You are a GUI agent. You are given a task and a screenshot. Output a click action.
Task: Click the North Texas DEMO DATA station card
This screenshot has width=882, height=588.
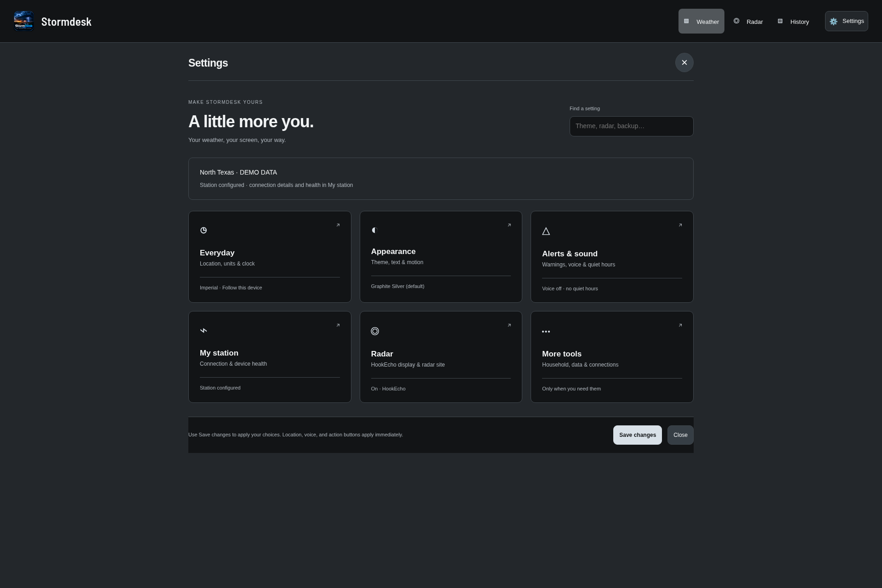point(441,179)
